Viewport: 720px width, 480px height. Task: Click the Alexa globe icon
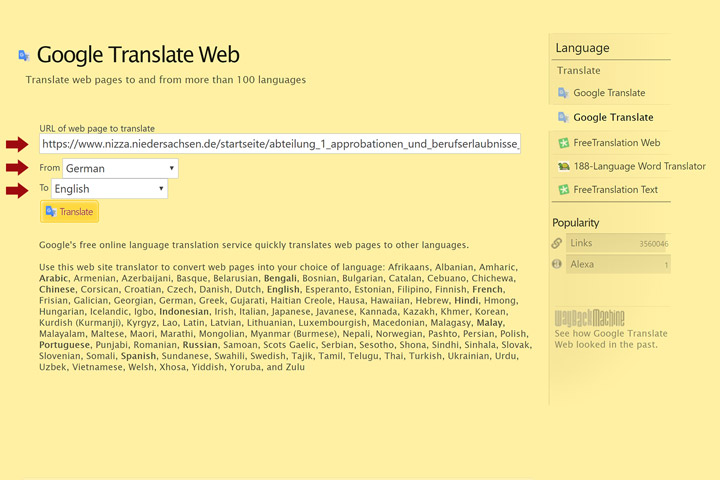(557, 264)
